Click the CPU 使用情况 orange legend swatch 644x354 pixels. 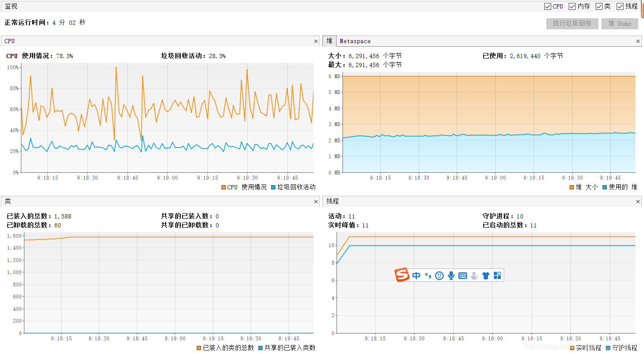224,187
